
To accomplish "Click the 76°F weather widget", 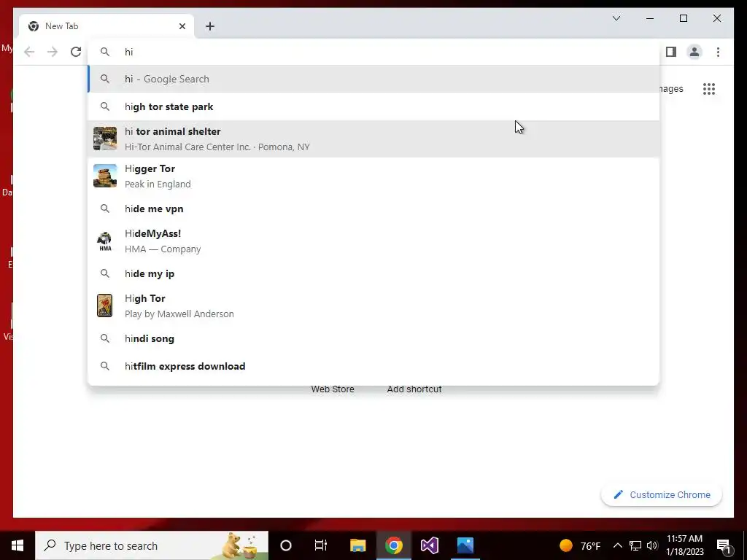I will click(x=580, y=545).
